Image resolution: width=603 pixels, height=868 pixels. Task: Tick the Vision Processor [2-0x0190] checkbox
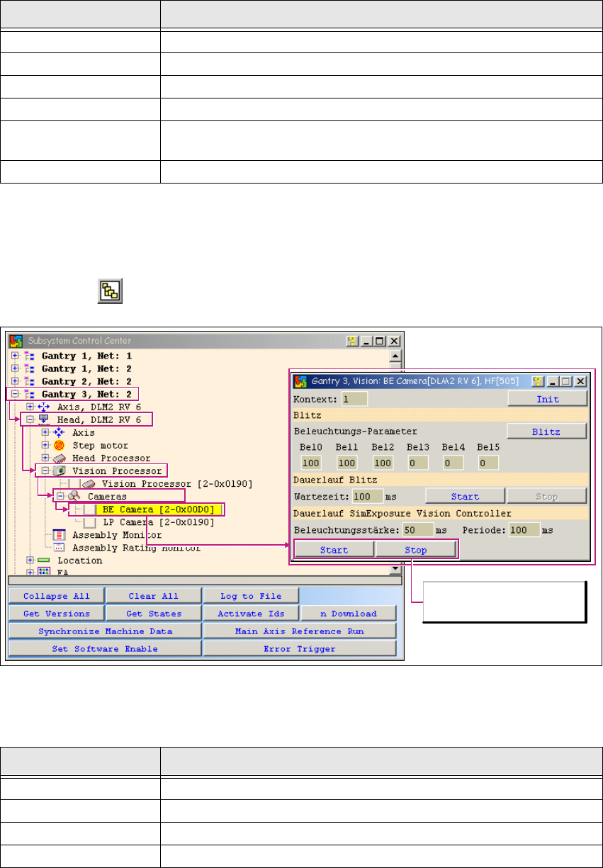pos(74,483)
